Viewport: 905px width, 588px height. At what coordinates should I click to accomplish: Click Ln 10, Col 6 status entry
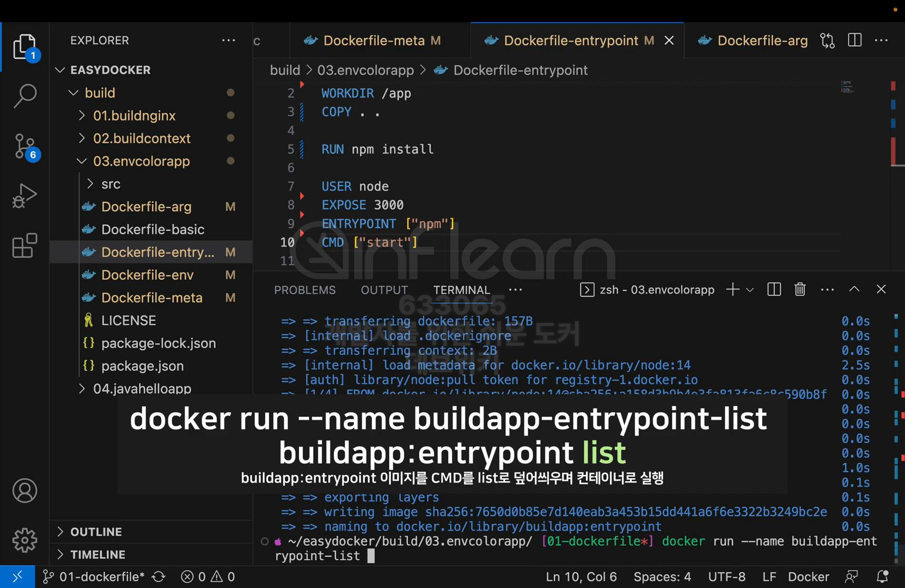pyautogui.click(x=581, y=577)
